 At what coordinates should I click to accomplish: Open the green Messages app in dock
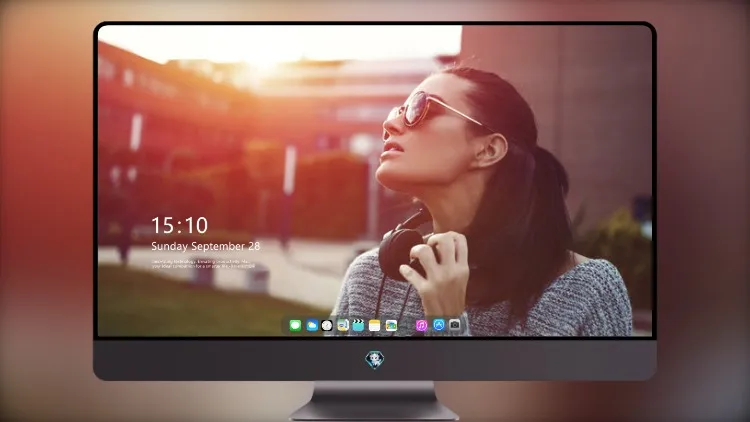[x=295, y=325]
